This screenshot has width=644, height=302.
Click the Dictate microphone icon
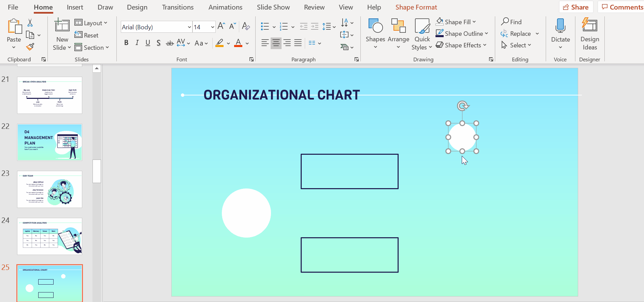tap(560, 27)
